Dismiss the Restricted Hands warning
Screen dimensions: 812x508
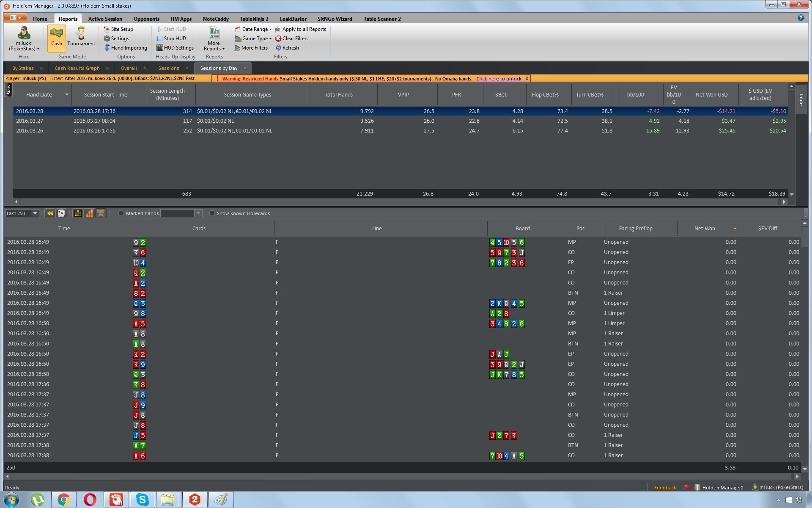(x=527, y=79)
